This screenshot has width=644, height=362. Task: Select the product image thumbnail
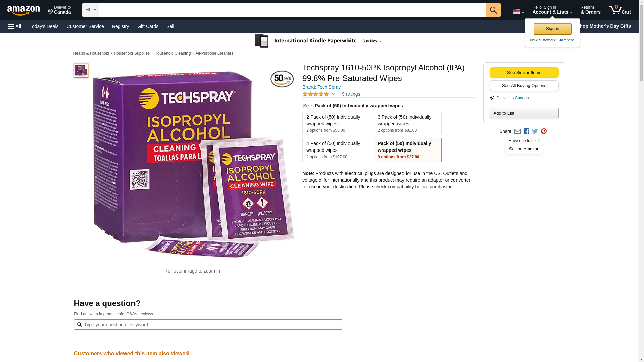click(x=81, y=71)
